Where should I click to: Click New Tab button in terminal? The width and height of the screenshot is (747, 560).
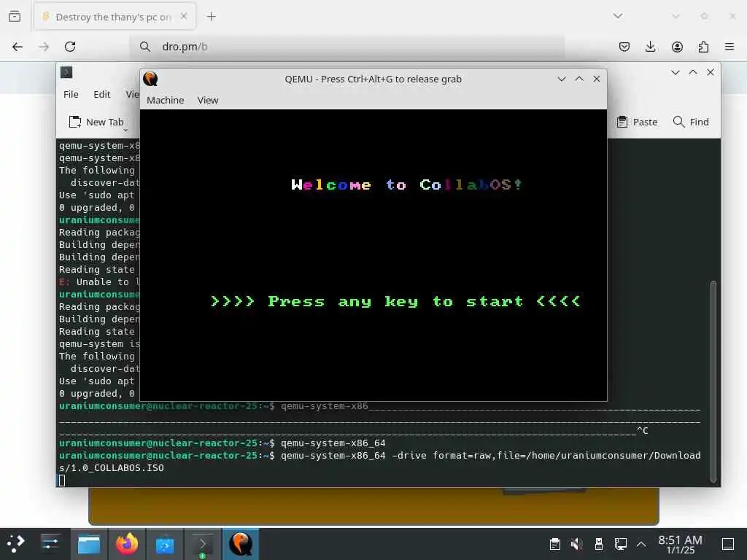(x=97, y=122)
